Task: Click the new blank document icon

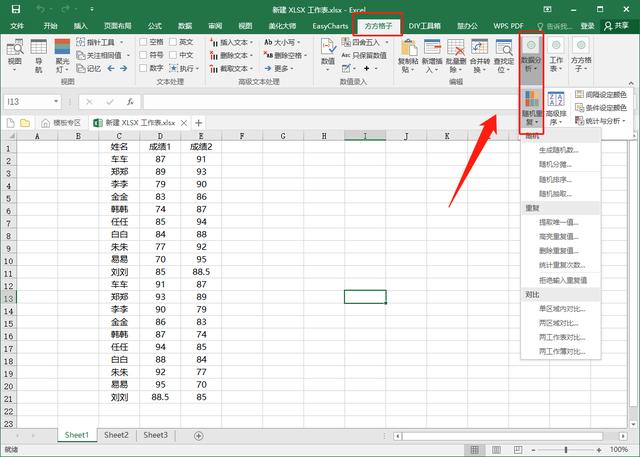Action: click(10, 123)
